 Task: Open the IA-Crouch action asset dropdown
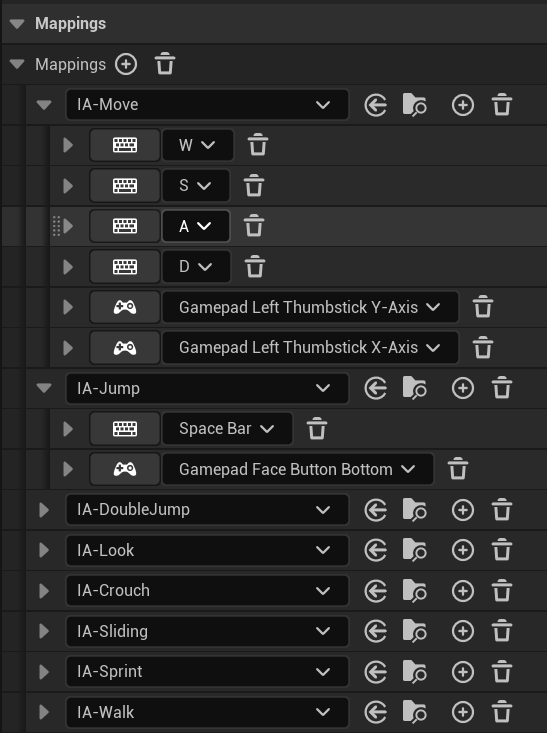pyautogui.click(x=207, y=591)
